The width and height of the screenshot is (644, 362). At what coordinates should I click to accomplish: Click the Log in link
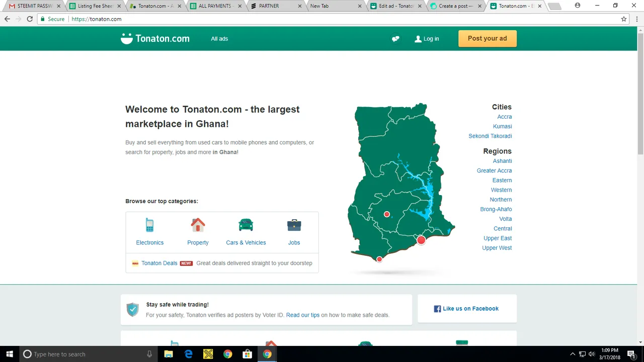[427, 39]
